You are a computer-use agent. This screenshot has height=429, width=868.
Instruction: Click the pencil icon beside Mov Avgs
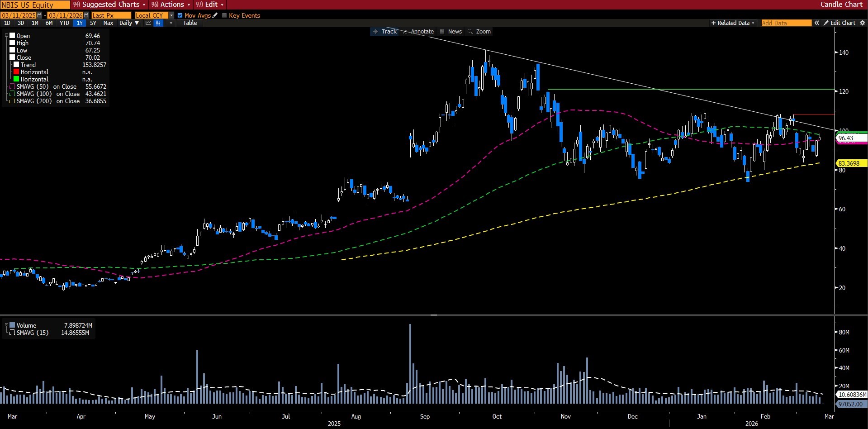(x=215, y=15)
